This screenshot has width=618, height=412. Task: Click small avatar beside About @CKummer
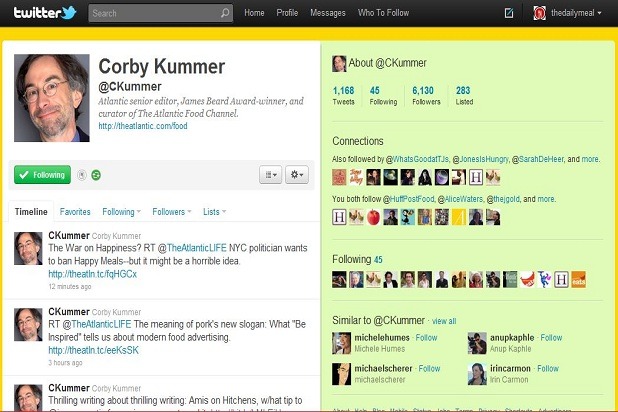pyautogui.click(x=339, y=64)
